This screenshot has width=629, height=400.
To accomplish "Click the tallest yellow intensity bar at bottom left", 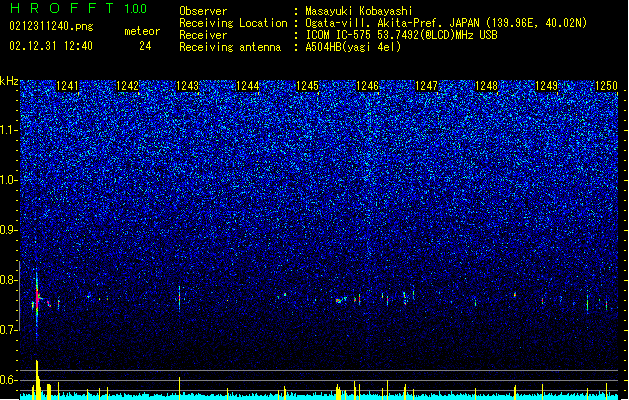I will (37, 380).
